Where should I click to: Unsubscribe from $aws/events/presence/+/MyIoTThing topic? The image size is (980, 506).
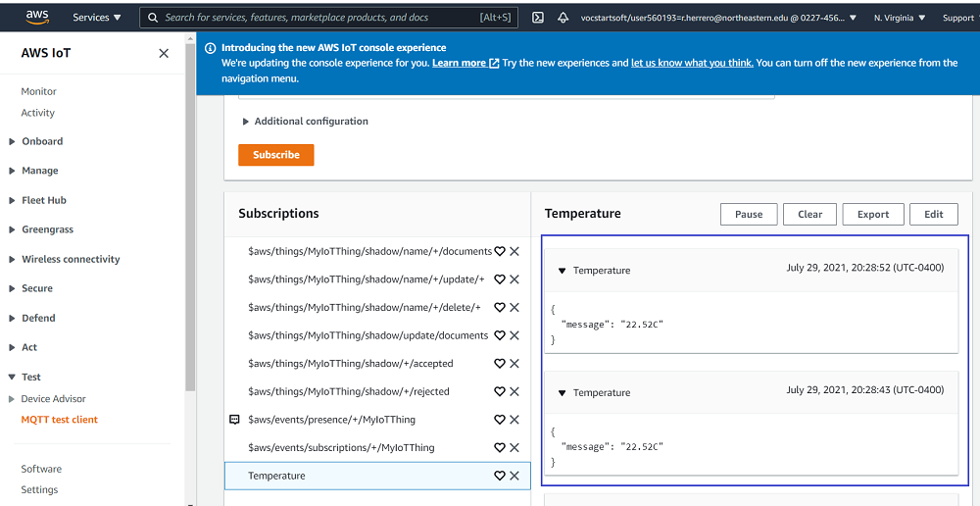pyautogui.click(x=514, y=420)
